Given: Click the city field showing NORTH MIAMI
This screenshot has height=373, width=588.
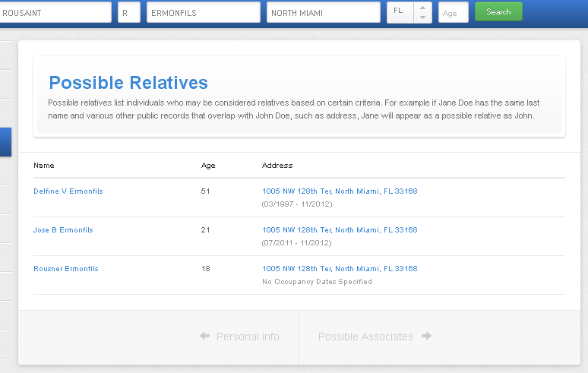Looking at the screenshot, I should pos(323,12).
